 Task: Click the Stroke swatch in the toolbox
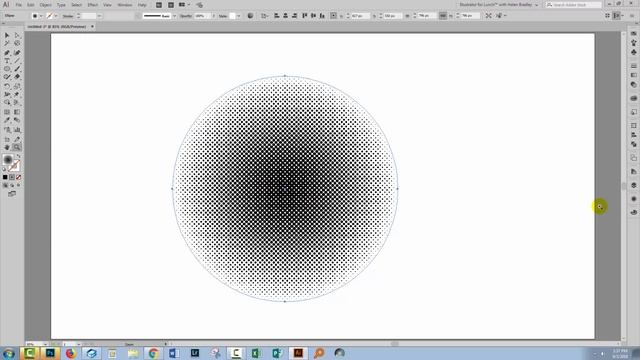click(14, 166)
